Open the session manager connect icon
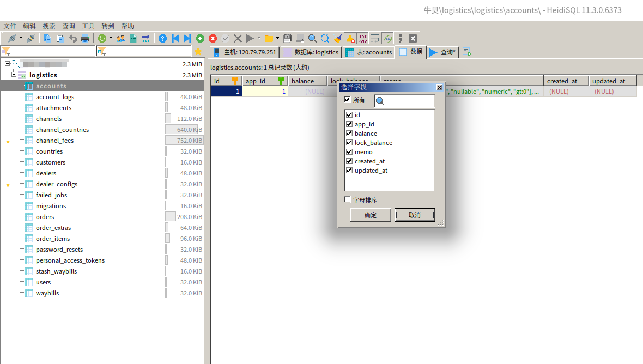Viewport: 643px width, 364px height. click(12, 39)
